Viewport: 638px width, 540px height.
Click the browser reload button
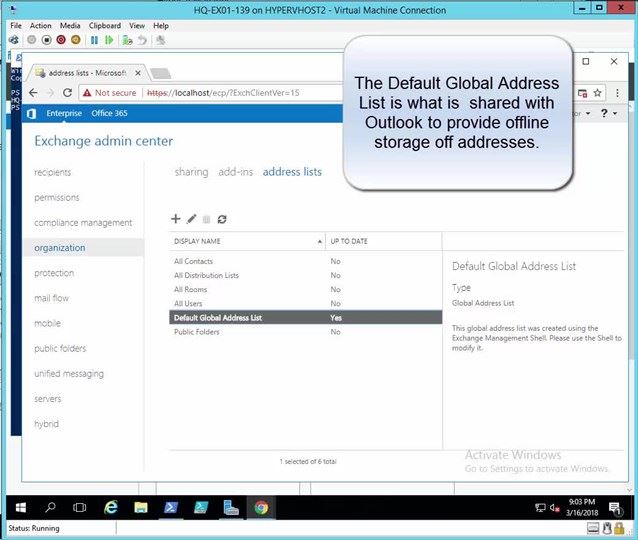67,92
